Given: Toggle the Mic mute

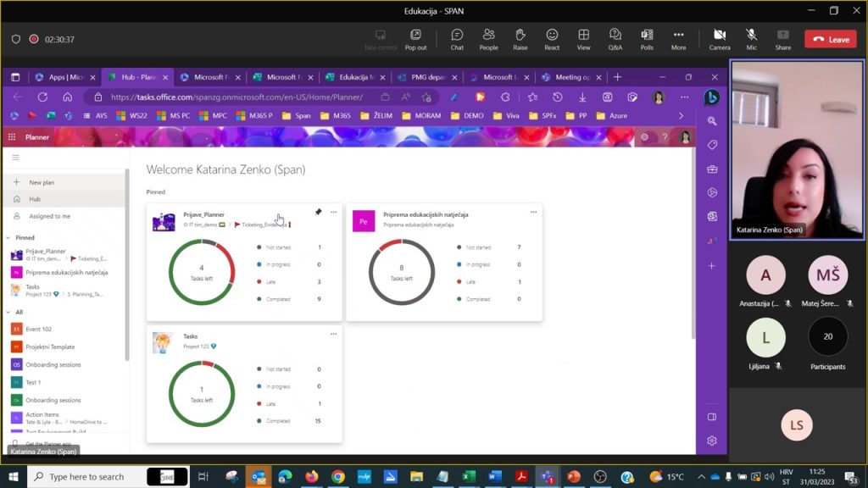Looking at the screenshot, I should click(x=751, y=40).
